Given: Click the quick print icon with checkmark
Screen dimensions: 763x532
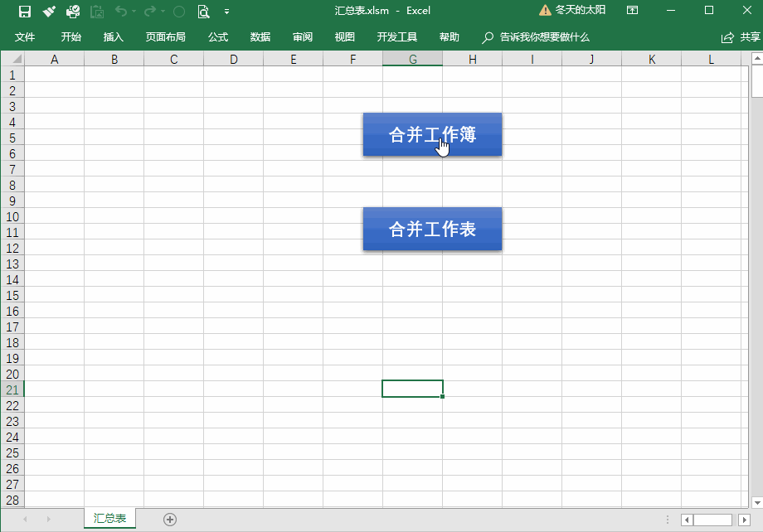Looking at the screenshot, I should [x=73, y=11].
